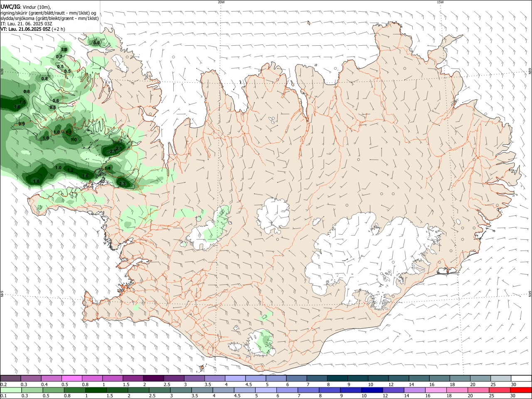This screenshot has height=399, width=532.
Task: Select the green swatch labeled 0.5 in the lower legend
Action: point(53,390)
